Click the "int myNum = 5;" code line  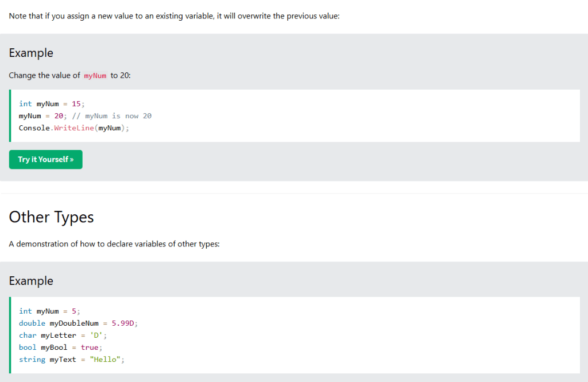coord(49,311)
